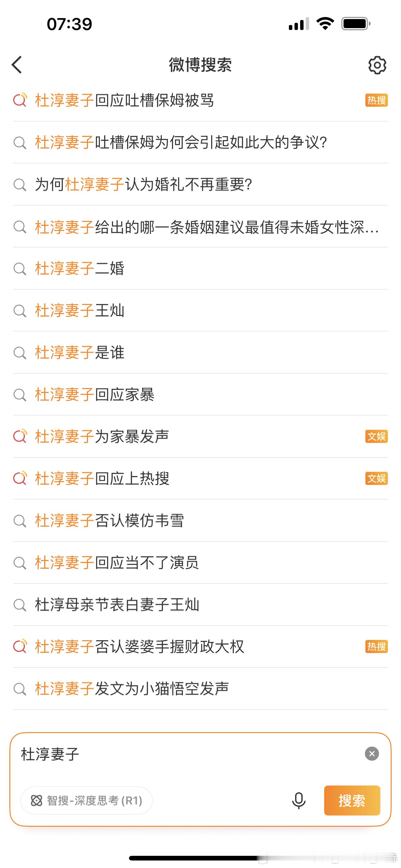This screenshot has height=868, width=401.
Task: Tap hot search icon beside 杜淳妻子回应吐槽保姆被骂
Action: [20, 100]
